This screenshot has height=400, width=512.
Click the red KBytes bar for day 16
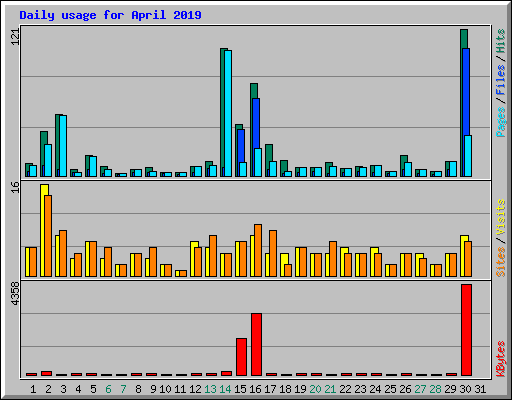(256, 344)
